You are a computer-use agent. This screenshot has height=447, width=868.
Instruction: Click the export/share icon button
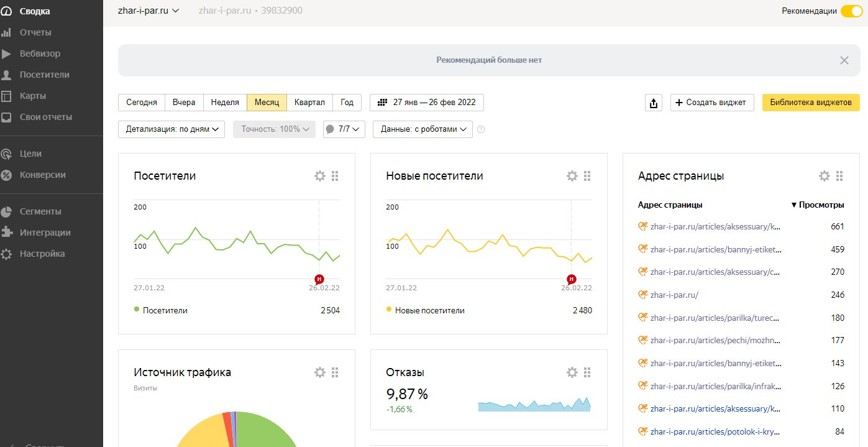tap(654, 103)
